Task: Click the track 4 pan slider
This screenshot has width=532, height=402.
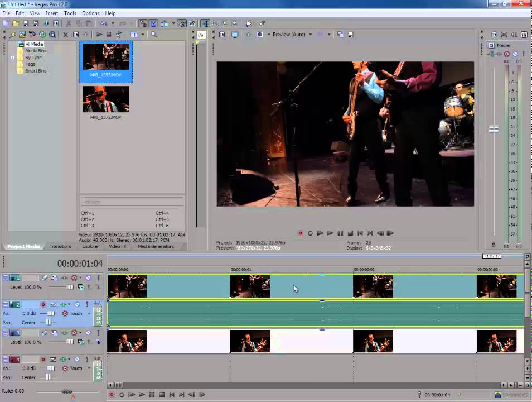Action: (48, 377)
